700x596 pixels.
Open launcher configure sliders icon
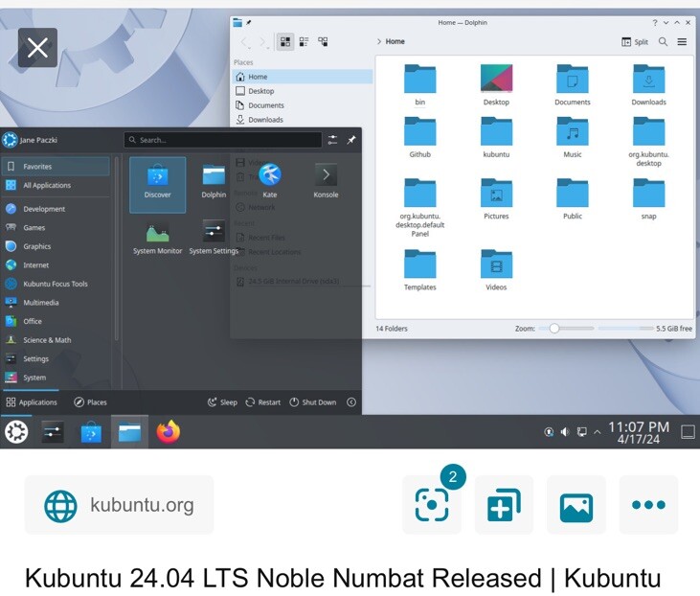tap(332, 140)
